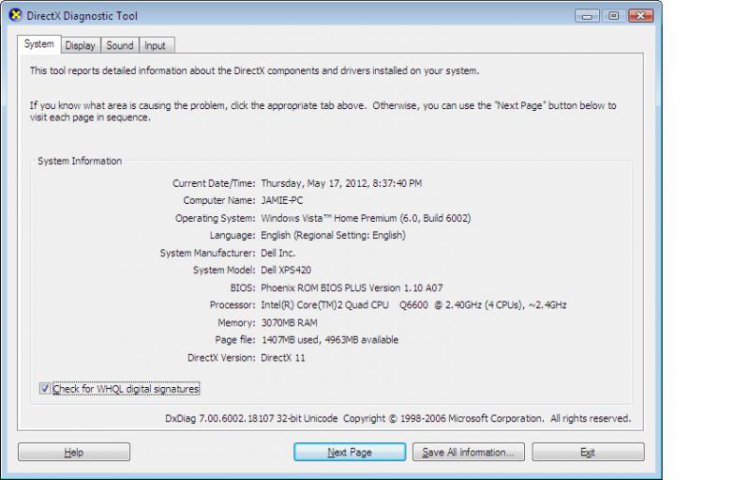Screen dimensions: 750x480
Task: Click Save All Information button
Action: (468, 452)
